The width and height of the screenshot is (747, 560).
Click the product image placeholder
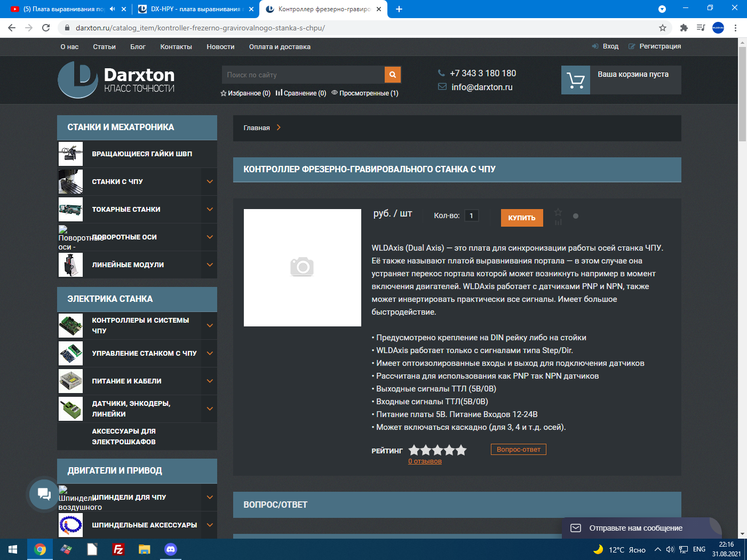click(x=303, y=268)
